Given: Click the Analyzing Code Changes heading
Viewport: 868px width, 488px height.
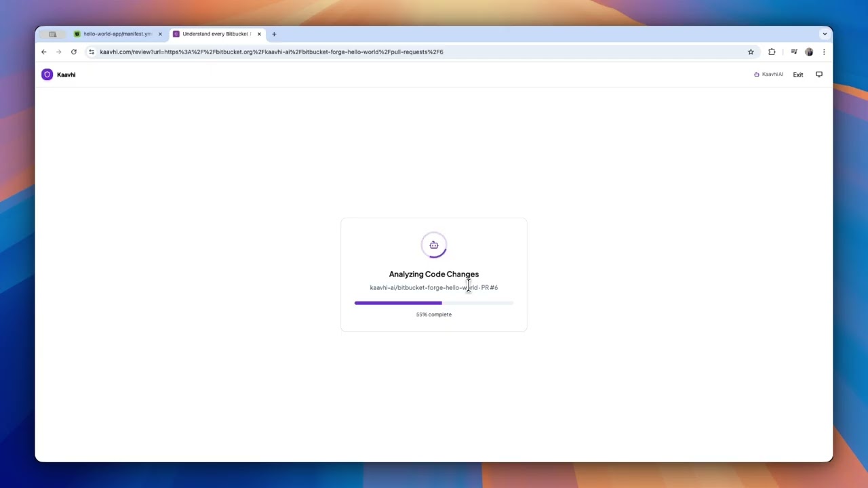Looking at the screenshot, I should (434, 274).
